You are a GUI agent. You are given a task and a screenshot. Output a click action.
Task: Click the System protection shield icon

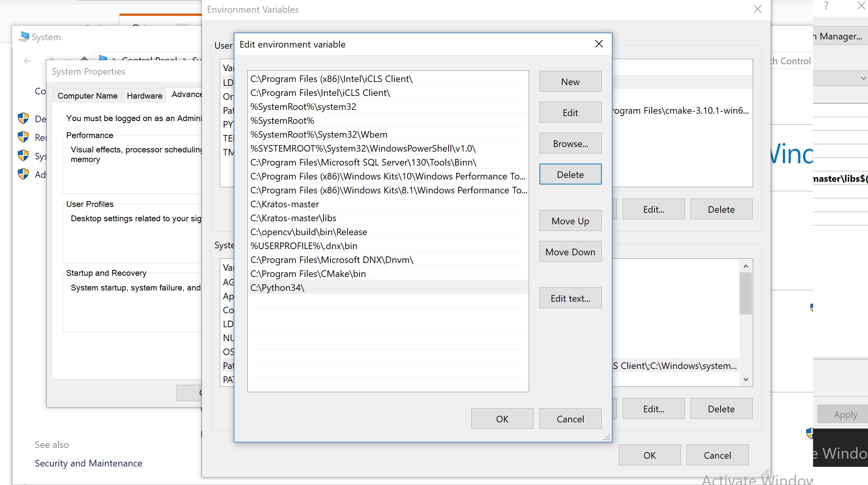click(x=23, y=156)
